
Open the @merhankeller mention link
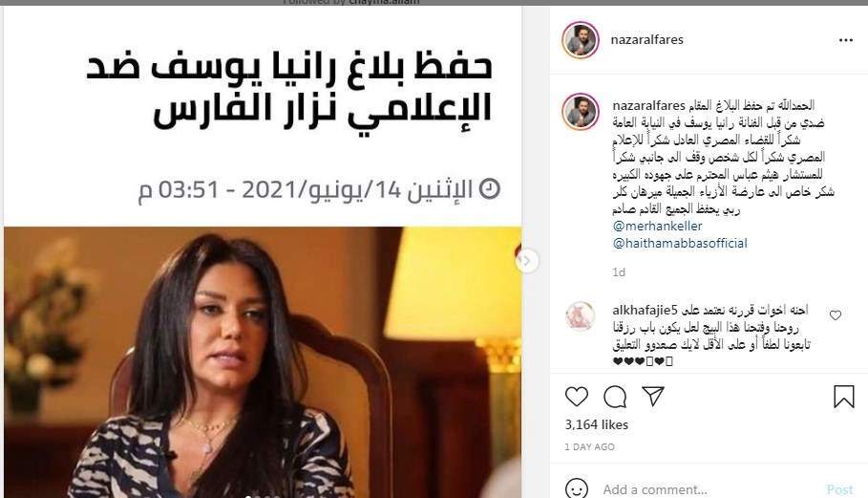657,226
